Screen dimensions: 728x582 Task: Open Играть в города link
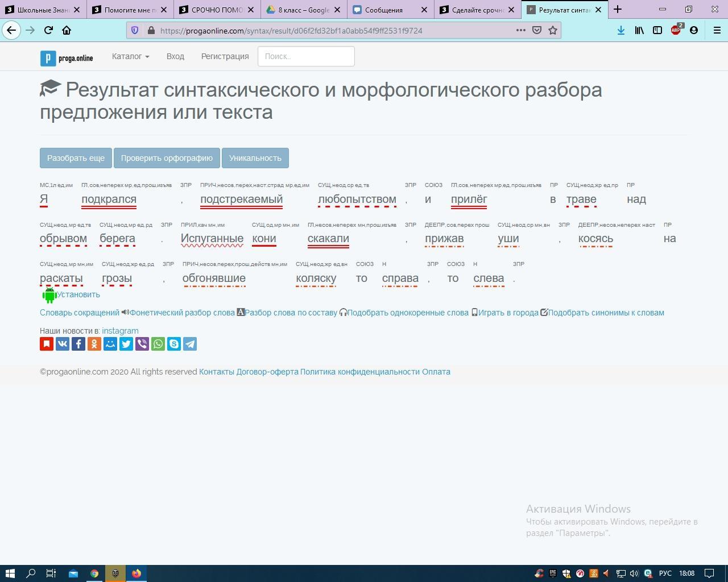pyautogui.click(x=508, y=313)
